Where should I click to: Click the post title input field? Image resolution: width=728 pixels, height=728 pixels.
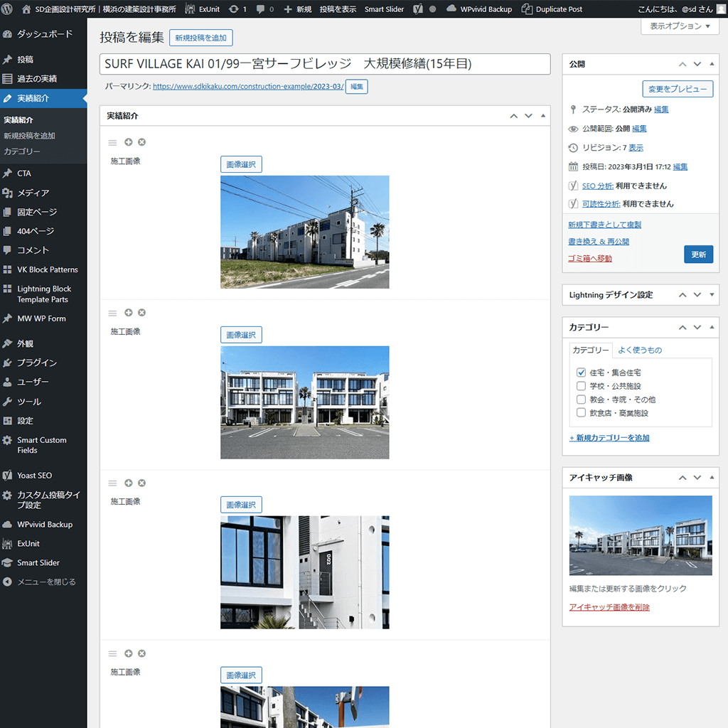tap(325, 64)
